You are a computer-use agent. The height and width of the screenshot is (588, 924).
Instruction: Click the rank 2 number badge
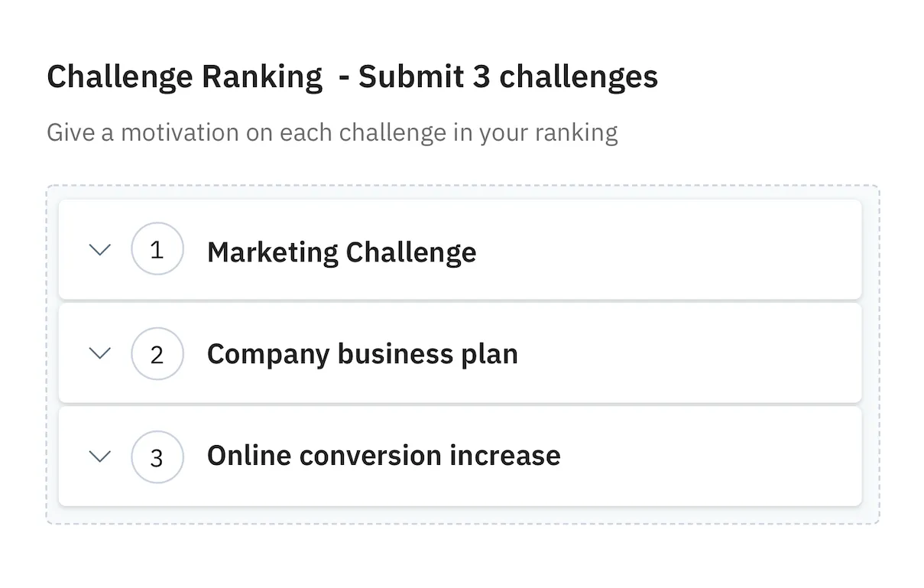coord(157,354)
